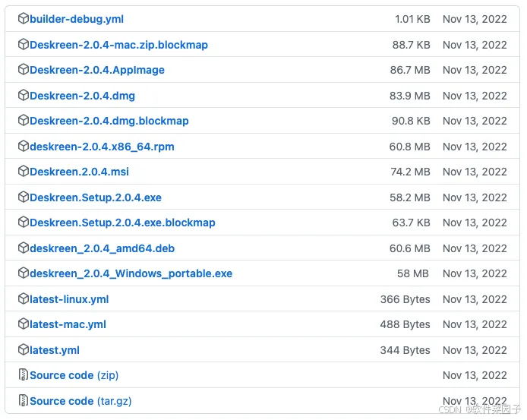527x420 pixels.
Task: Download builder-debug.yml asset
Action: click(x=77, y=19)
